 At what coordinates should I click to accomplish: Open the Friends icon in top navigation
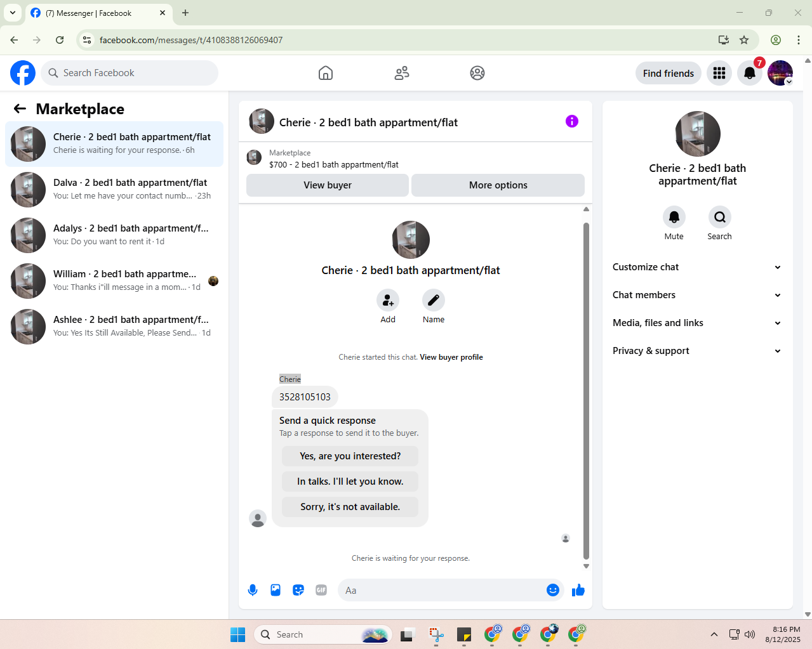click(402, 73)
